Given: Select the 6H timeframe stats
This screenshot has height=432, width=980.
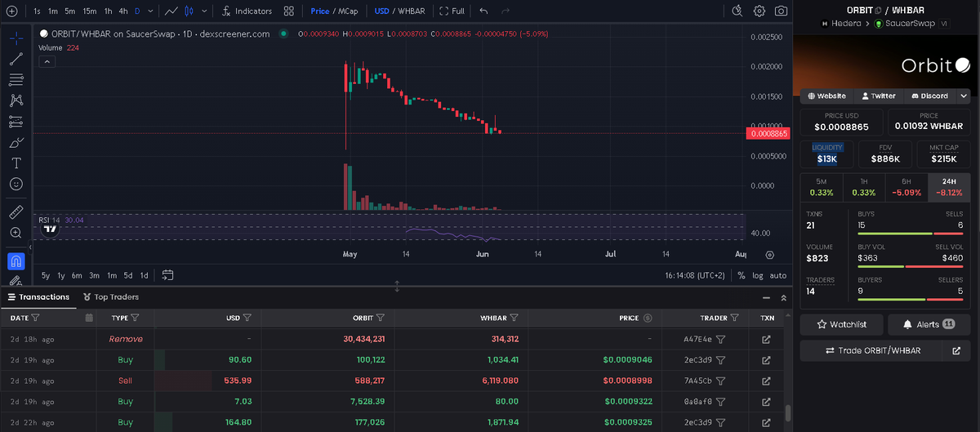Looking at the screenshot, I should pos(906,187).
